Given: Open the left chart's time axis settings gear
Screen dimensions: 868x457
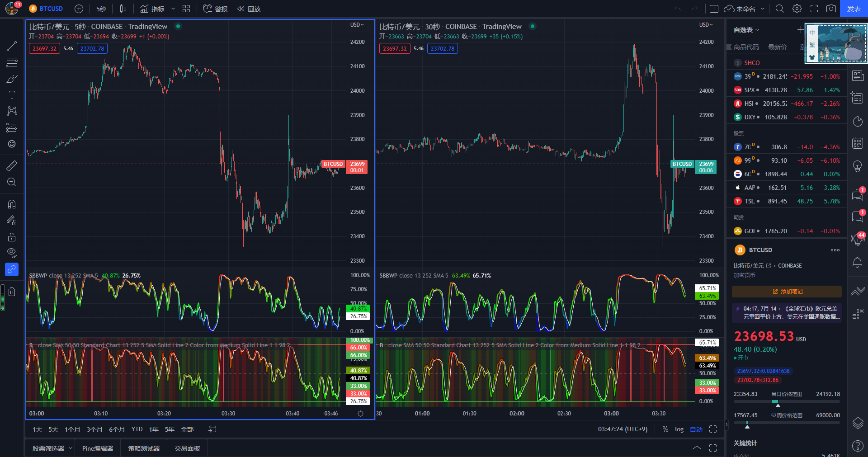Looking at the screenshot, I should [360, 414].
